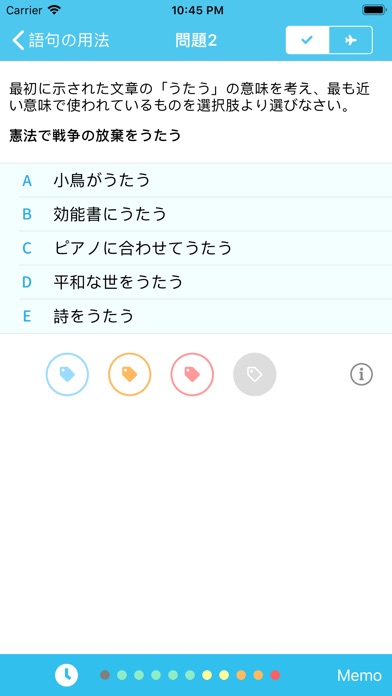Viewport: 392px width, 696px height.
Task: Open the Memo button
Action: (x=359, y=675)
